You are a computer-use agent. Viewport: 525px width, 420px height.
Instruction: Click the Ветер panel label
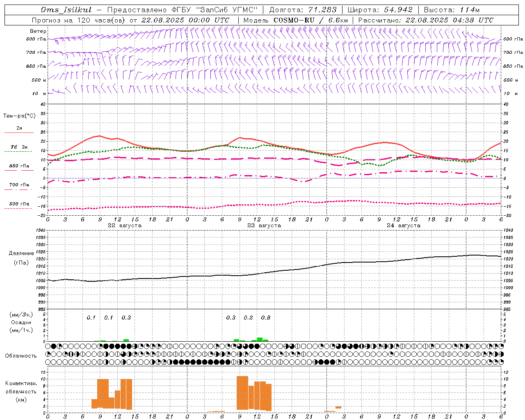pos(38,31)
